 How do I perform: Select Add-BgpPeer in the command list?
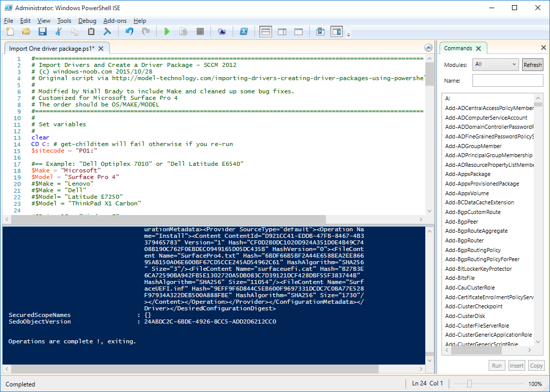tap(462, 222)
